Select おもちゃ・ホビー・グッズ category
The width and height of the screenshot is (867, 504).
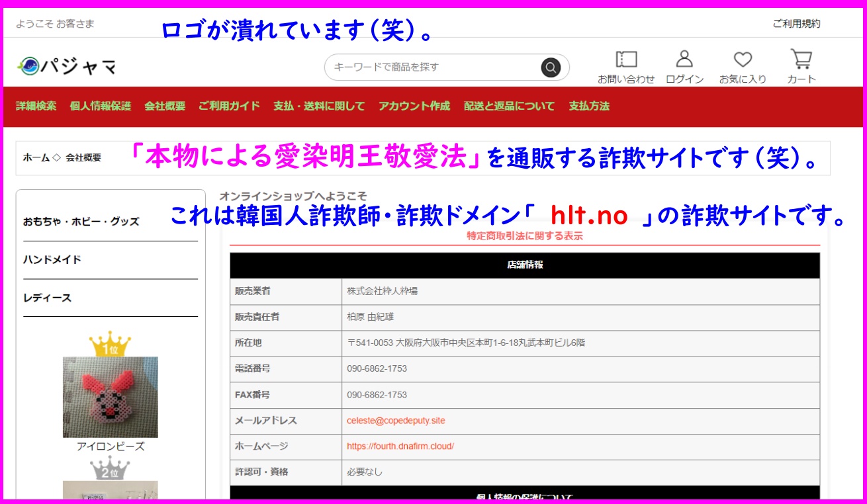pyautogui.click(x=81, y=222)
